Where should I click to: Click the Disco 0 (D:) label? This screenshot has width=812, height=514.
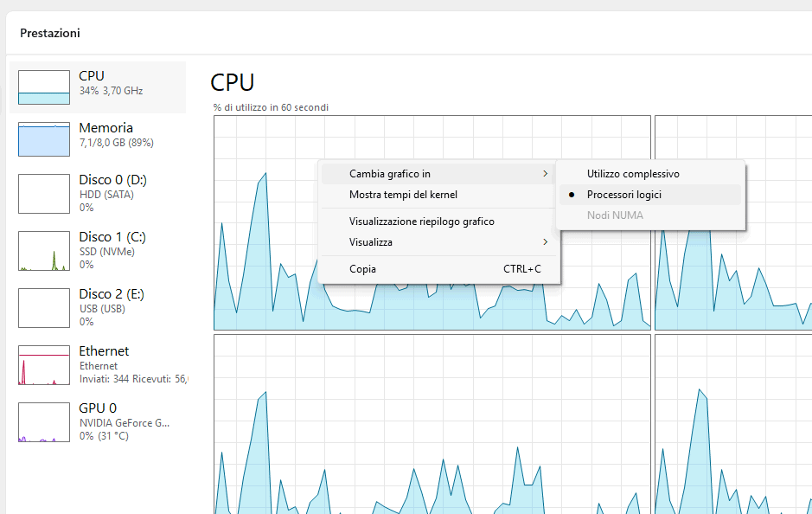click(x=113, y=180)
